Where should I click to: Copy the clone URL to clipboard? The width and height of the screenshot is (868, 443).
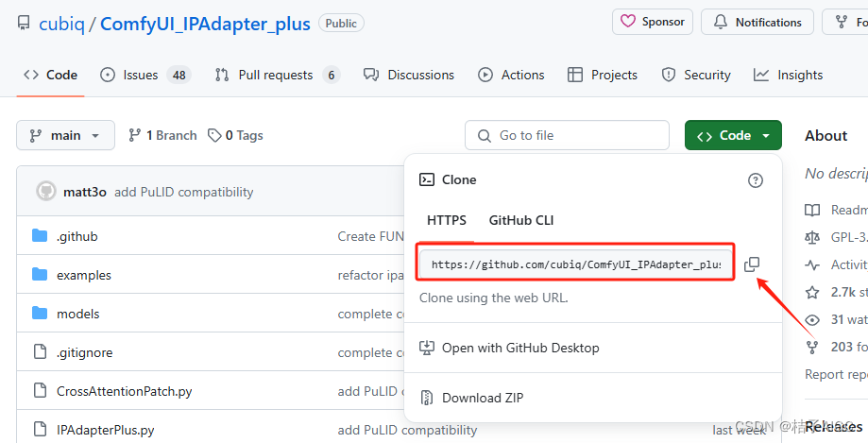(752, 264)
